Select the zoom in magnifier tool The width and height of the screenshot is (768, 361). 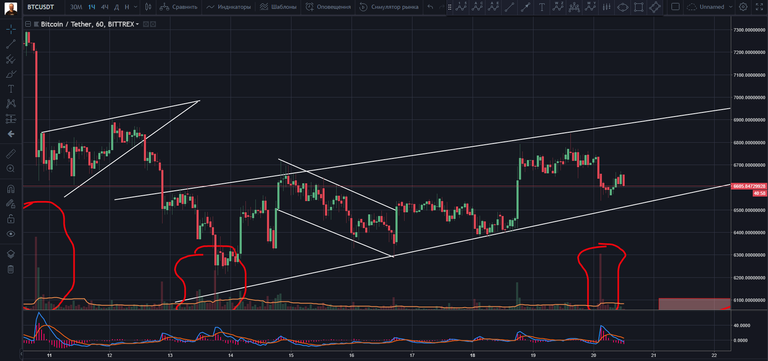(x=11, y=168)
